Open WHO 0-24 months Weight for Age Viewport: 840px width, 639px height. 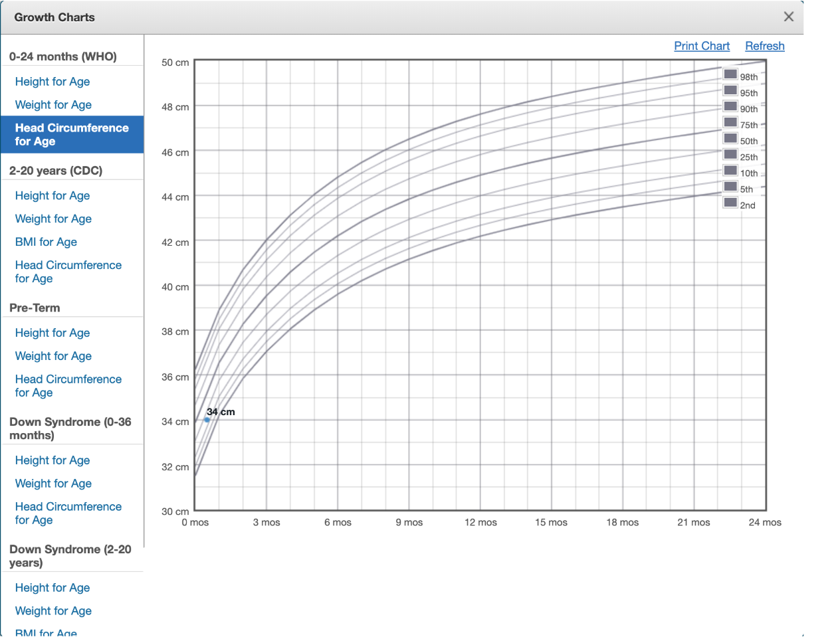tap(53, 105)
